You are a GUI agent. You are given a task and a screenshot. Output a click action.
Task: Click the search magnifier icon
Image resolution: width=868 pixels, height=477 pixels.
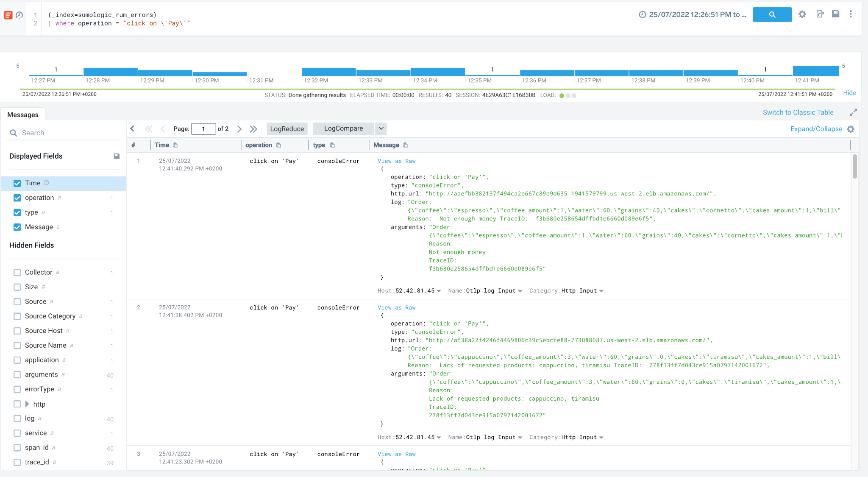pos(772,14)
